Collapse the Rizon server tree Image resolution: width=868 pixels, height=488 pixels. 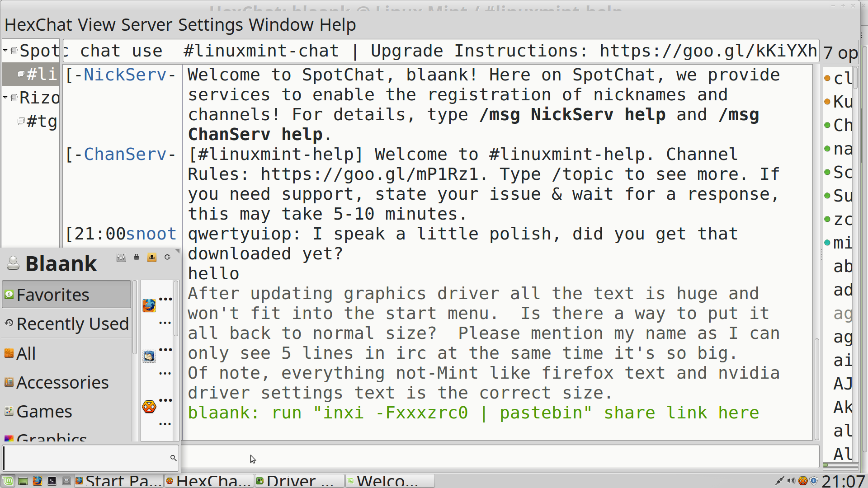coord(5,98)
